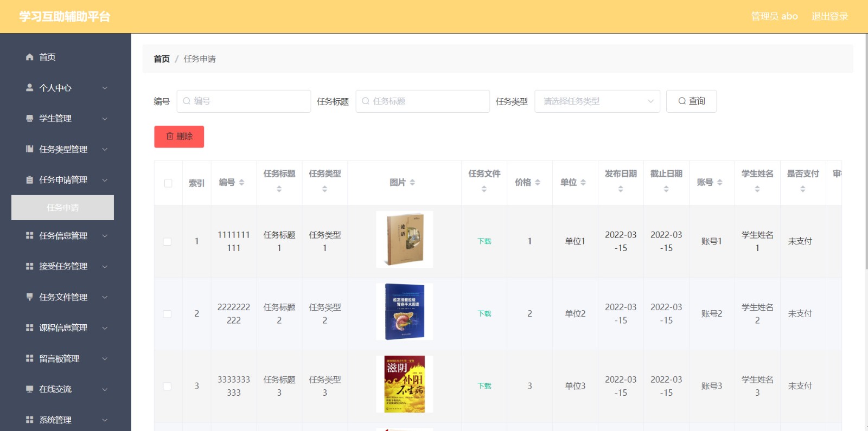
Task: Click the home icon in the sidebar
Action: coord(30,57)
